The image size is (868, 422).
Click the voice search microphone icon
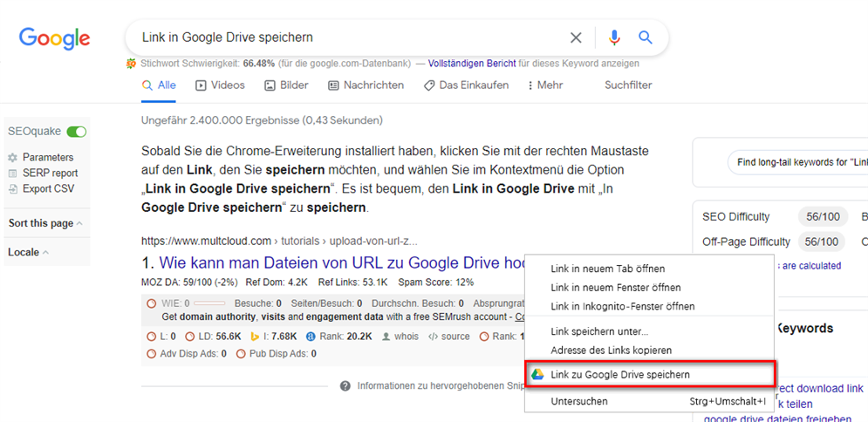tap(614, 37)
